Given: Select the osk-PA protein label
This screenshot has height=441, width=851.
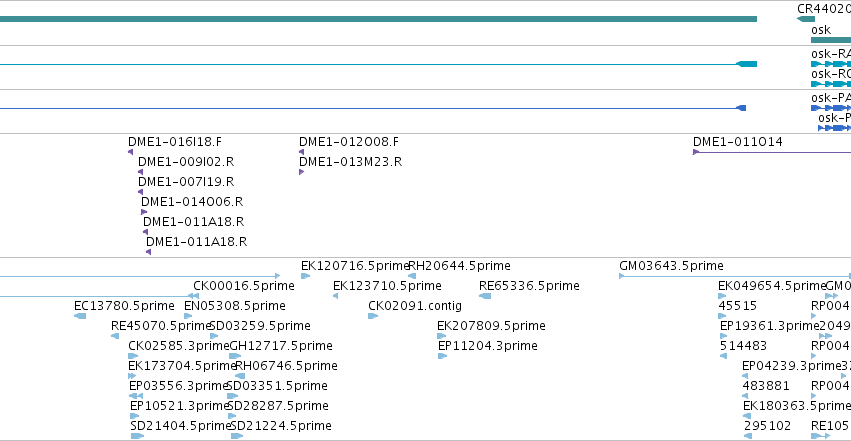Looking at the screenshot, I should [x=831, y=98].
